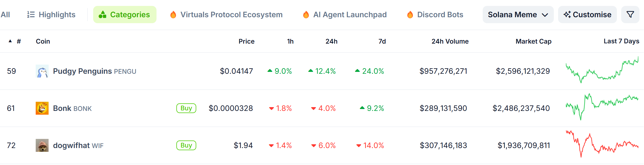Click the AI Agent Launchpad flame icon

(306, 15)
